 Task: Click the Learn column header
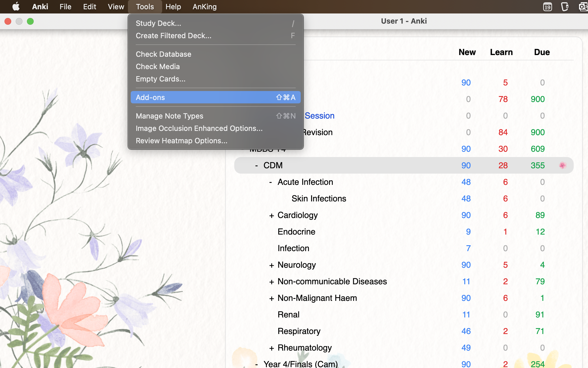point(501,52)
